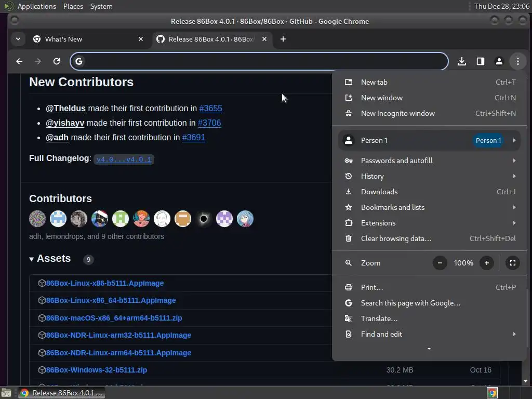Image resolution: width=532 pixels, height=399 pixels.
Task: Download 86Box-Windows-32-b5111.zip
Action: [96, 370]
